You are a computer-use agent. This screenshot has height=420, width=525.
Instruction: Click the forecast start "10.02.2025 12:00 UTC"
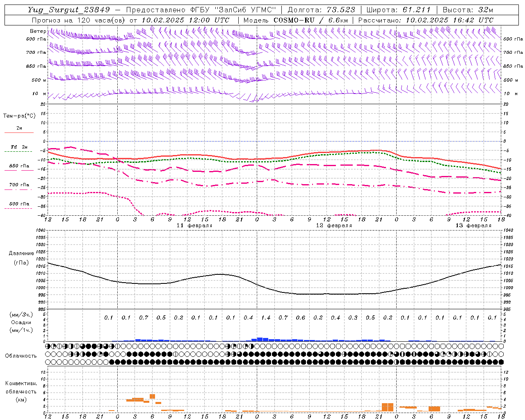[185, 20]
